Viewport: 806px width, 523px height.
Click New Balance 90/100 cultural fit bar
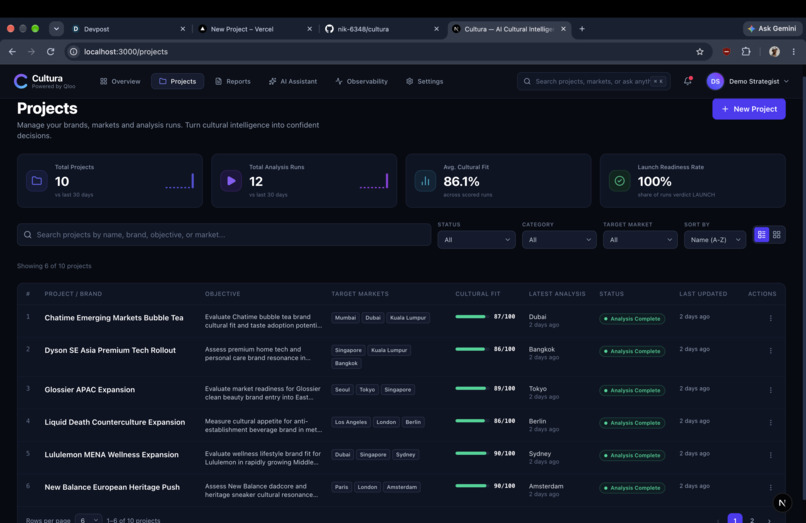470,486
